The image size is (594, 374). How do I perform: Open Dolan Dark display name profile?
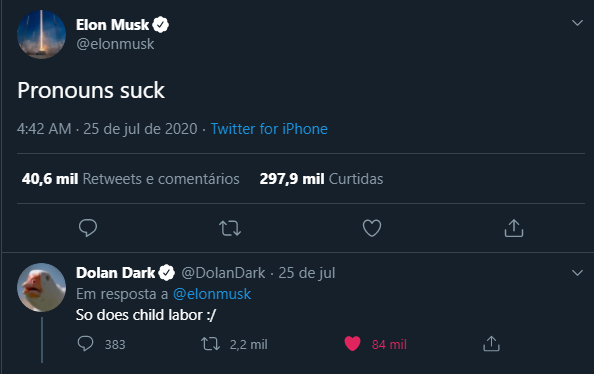[x=116, y=273]
